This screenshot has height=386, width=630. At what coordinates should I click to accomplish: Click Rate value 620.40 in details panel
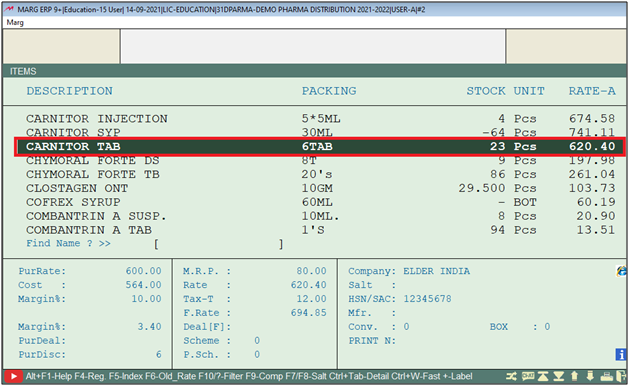[309, 285]
